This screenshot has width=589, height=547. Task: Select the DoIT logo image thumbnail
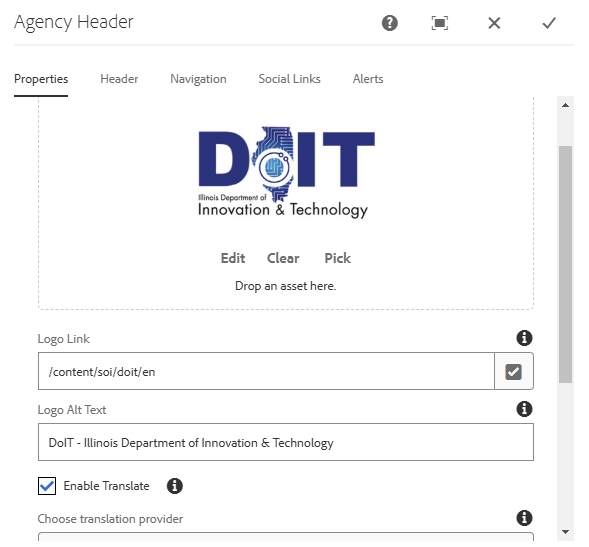pos(286,173)
